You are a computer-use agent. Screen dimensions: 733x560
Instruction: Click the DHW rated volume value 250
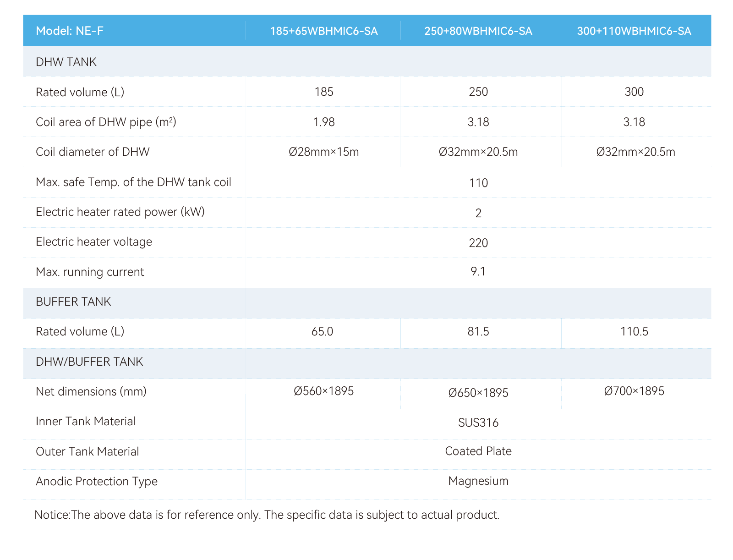(478, 92)
